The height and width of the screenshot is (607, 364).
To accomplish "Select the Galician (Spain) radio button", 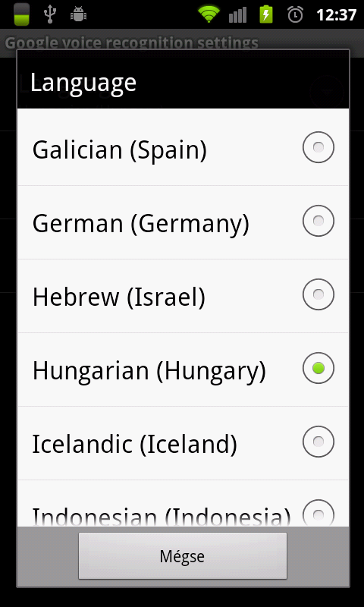I will [318, 147].
